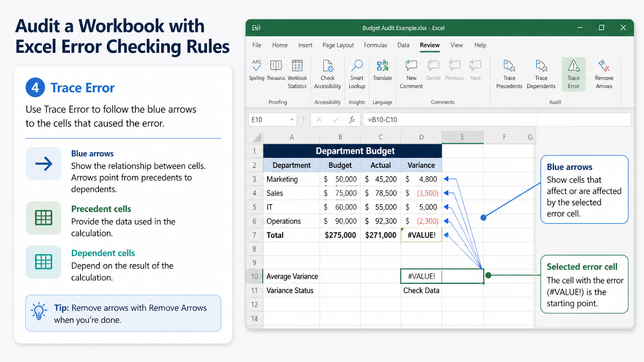
Task: Click Remove Arrows in the Audit group
Action: click(604, 74)
